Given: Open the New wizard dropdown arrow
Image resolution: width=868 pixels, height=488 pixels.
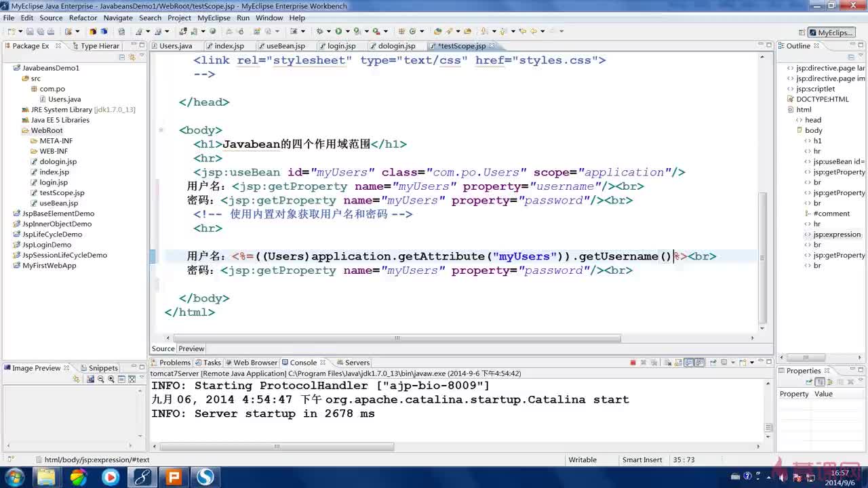Looking at the screenshot, I should point(20,31).
